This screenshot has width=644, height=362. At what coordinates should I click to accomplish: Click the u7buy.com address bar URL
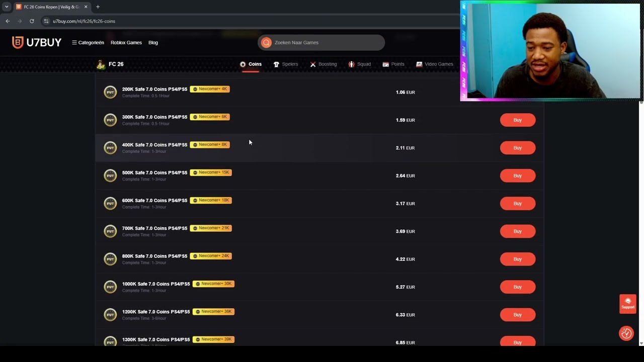(84, 21)
